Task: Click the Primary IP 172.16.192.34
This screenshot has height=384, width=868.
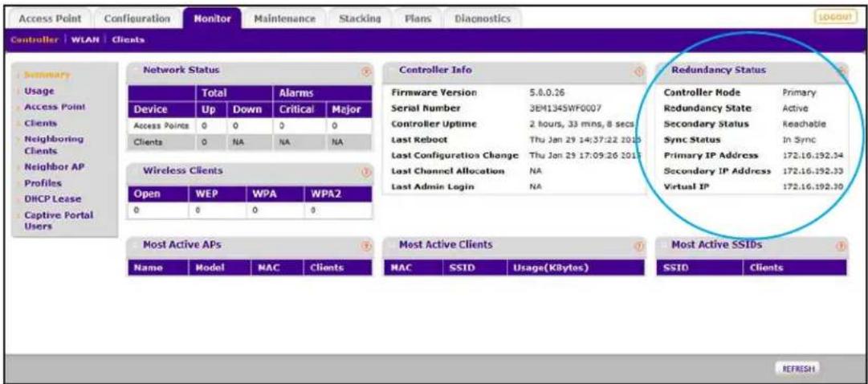Action: point(812,155)
